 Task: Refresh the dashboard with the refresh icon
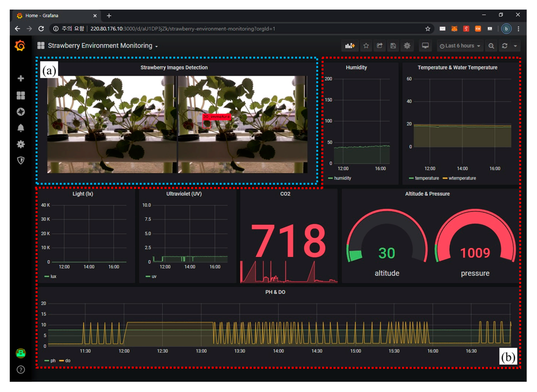click(x=505, y=46)
